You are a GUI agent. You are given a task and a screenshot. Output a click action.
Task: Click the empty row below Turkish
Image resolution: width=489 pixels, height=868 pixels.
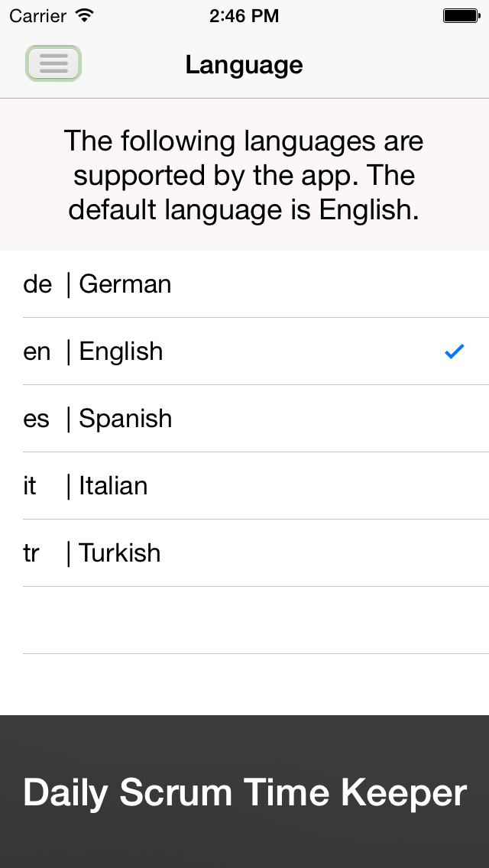(x=244, y=620)
